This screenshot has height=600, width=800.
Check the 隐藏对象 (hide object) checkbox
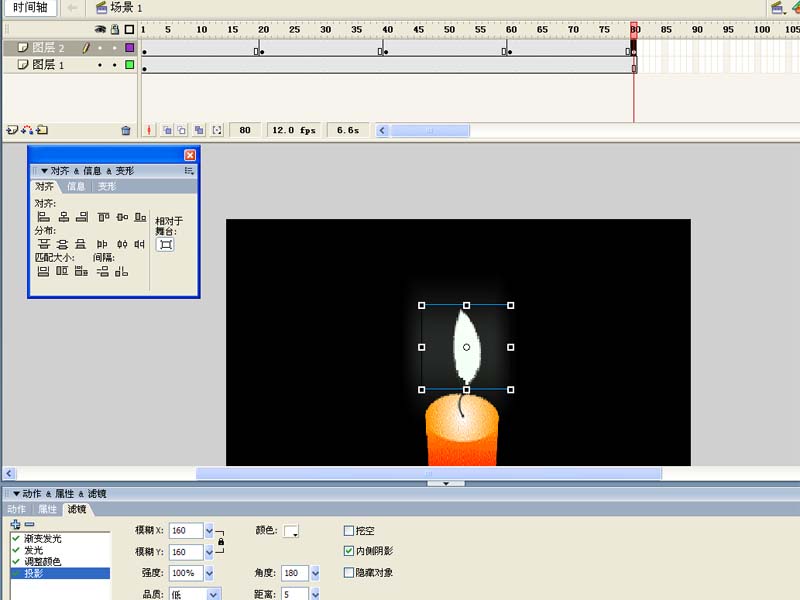point(349,572)
